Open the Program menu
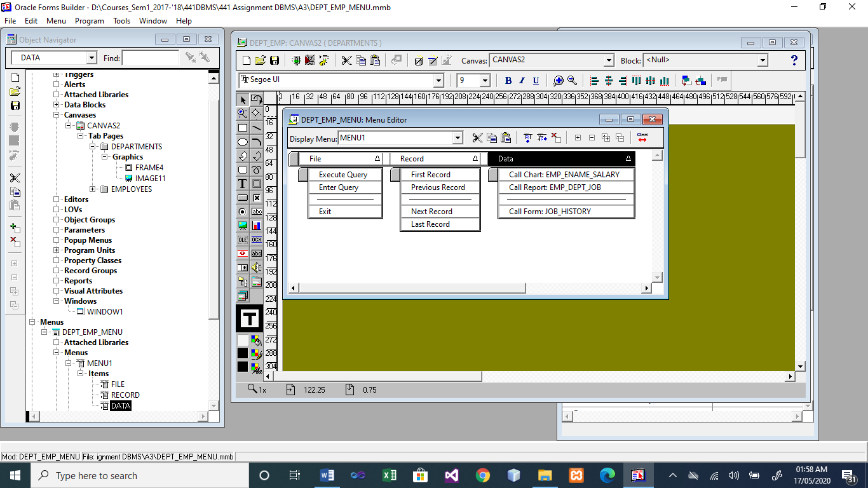The image size is (868, 488). [x=90, y=21]
